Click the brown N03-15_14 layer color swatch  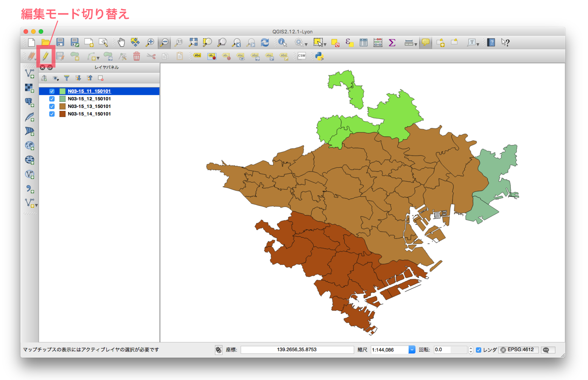click(62, 114)
